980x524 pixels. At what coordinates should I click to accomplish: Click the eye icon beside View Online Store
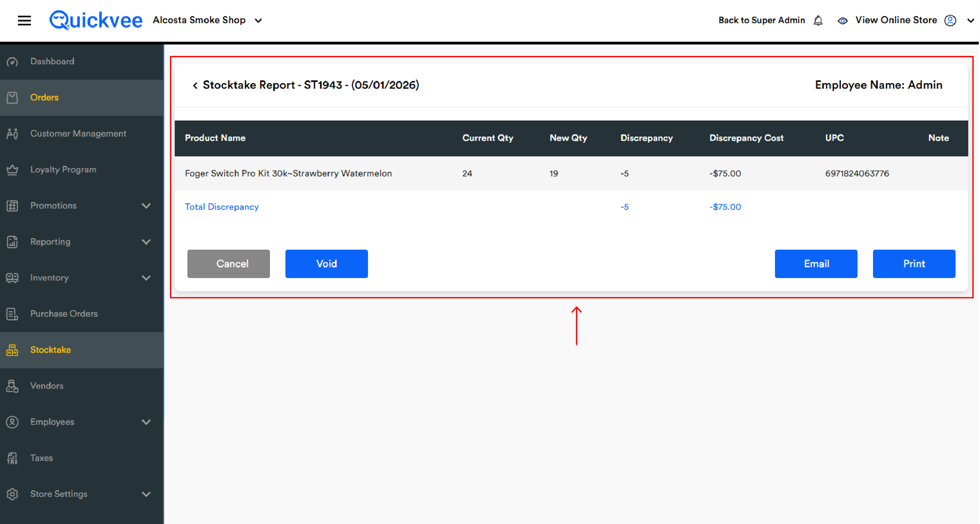(x=843, y=21)
